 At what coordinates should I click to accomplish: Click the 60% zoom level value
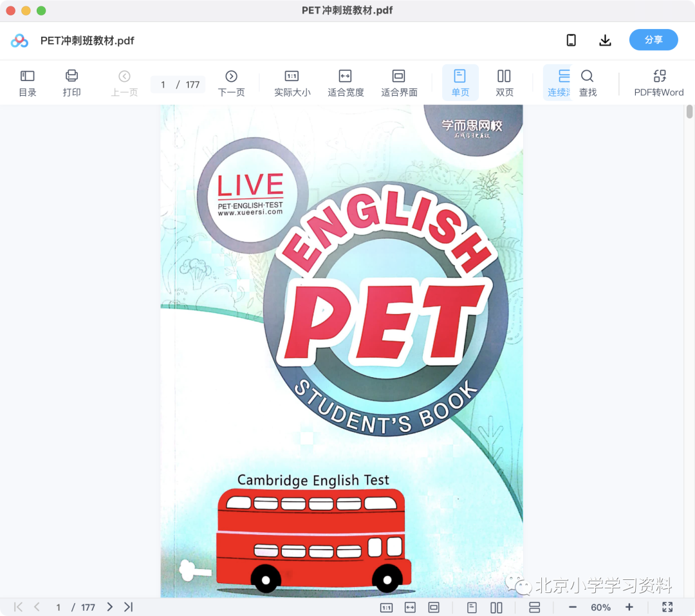(x=600, y=608)
